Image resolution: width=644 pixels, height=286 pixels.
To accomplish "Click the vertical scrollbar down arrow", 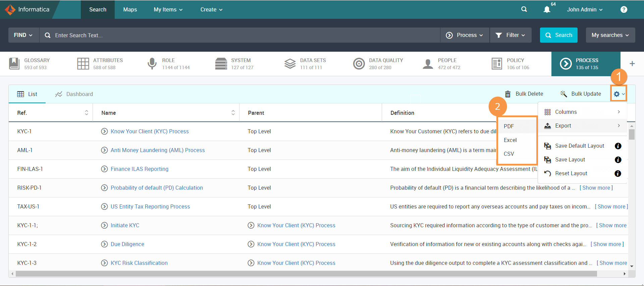I will (x=632, y=267).
